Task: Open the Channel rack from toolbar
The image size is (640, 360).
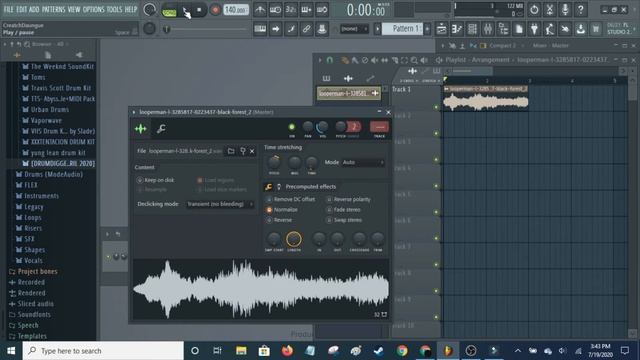Action: (472, 29)
